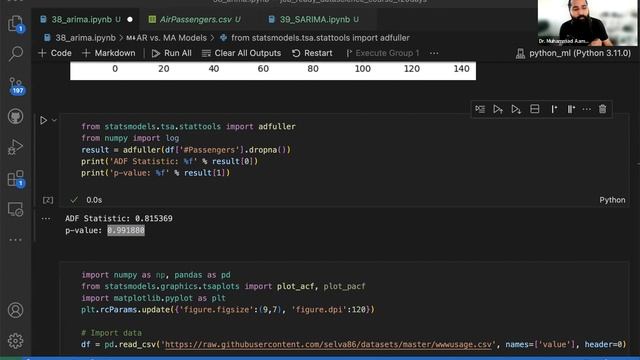Click Run All in notebook toolbar
The width and height of the screenshot is (640, 360).
click(171, 53)
